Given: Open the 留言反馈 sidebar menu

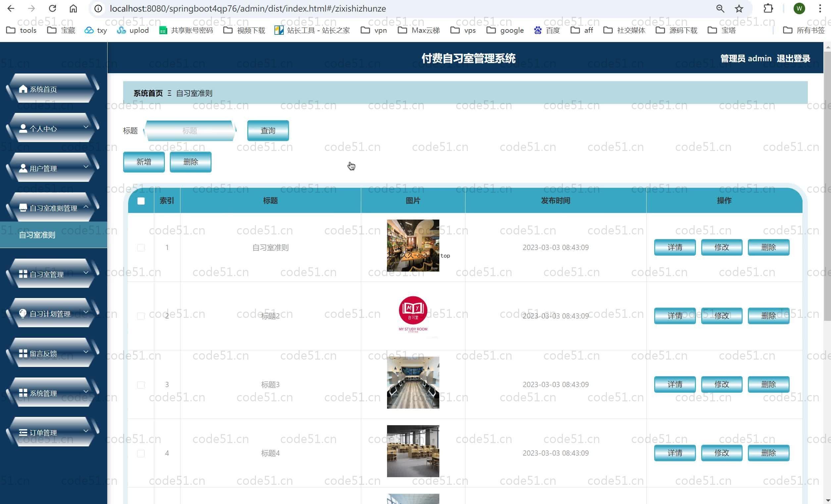Looking at the screenshot, I should tap(53, 353).
